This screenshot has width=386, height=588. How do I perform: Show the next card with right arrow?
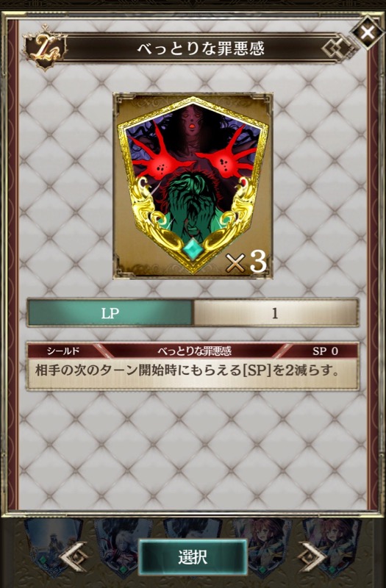(x=312, y=556)
